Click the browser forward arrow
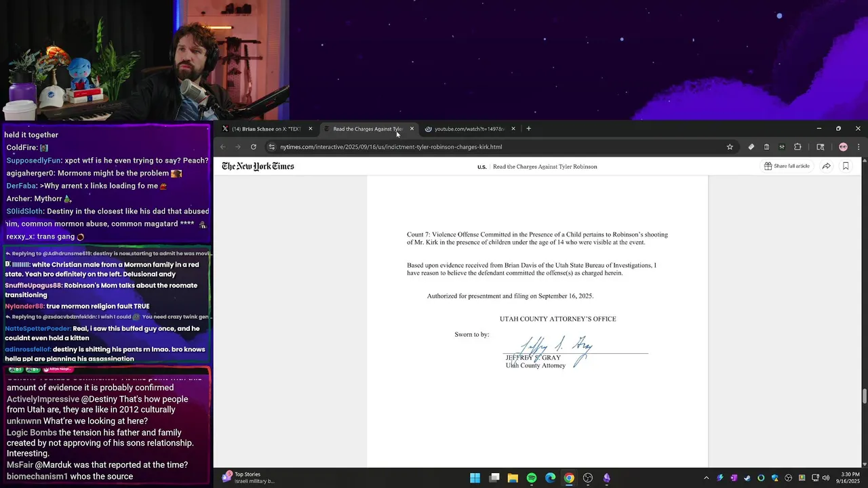 (x=237, y=146)
